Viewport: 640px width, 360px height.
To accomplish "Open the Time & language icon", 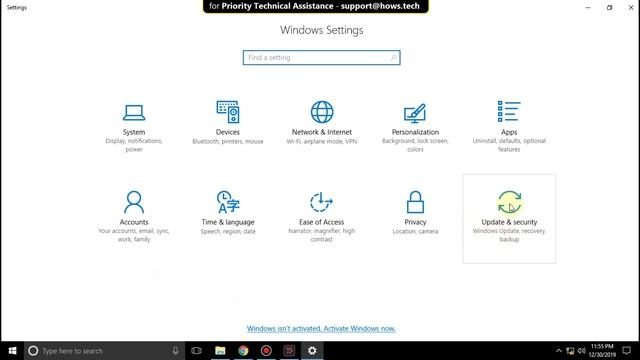I will [x=228, y=202].
